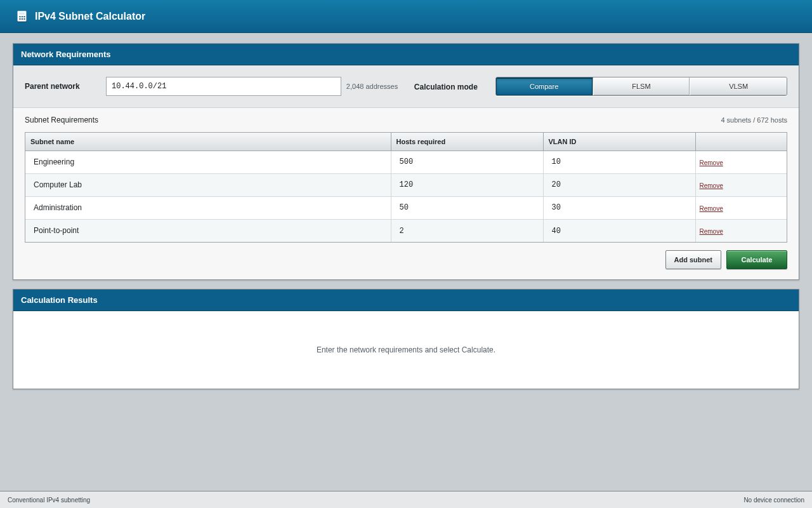Click the calculator icon in the header

[x=22, y=17]
